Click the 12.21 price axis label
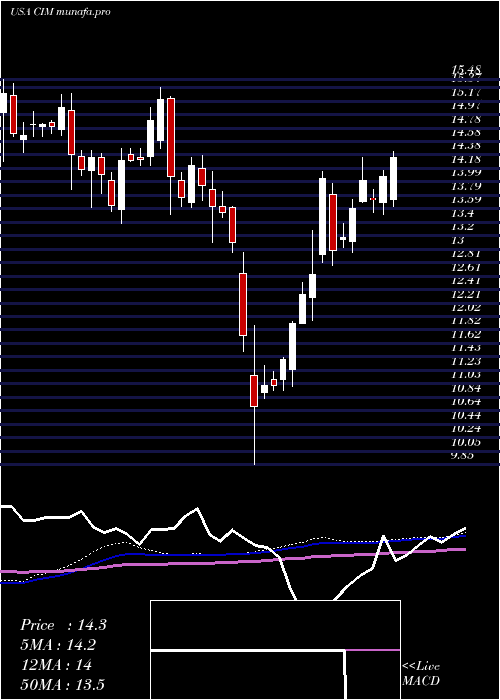500x700 pixels. click(466, 294)
